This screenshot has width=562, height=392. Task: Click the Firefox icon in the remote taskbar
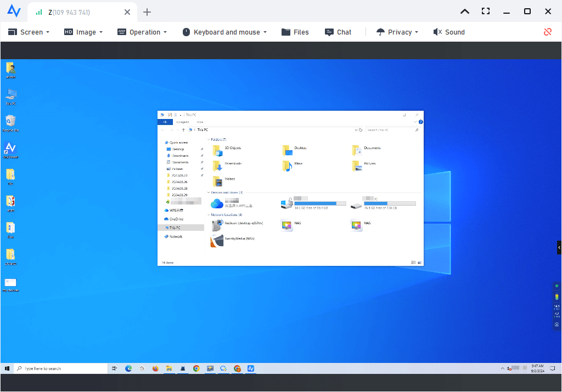pos(155,368)
